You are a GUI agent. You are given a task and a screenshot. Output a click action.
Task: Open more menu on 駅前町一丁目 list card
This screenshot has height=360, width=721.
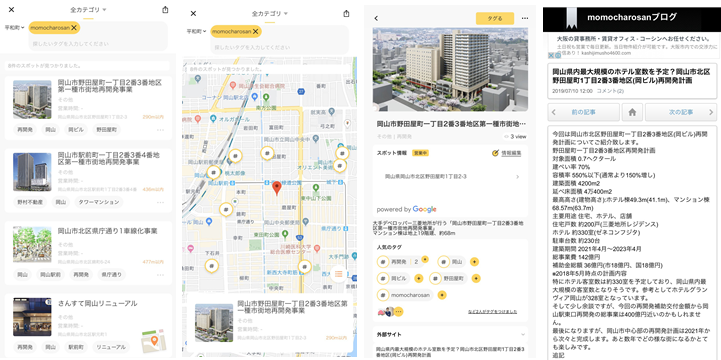click(x=160, y=202)
